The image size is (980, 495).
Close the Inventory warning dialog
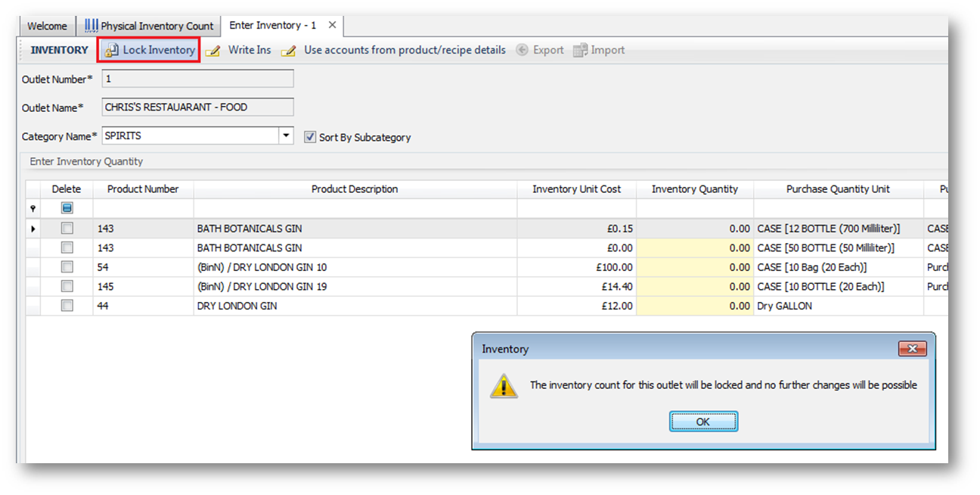[912, 349]
